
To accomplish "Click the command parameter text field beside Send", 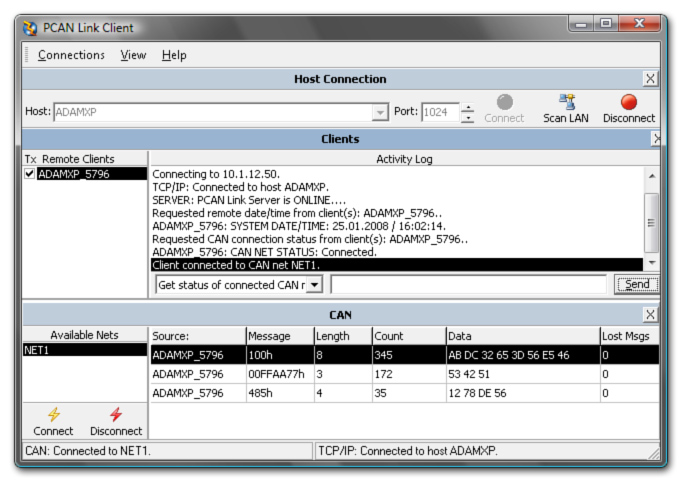I will coord(468,285).
